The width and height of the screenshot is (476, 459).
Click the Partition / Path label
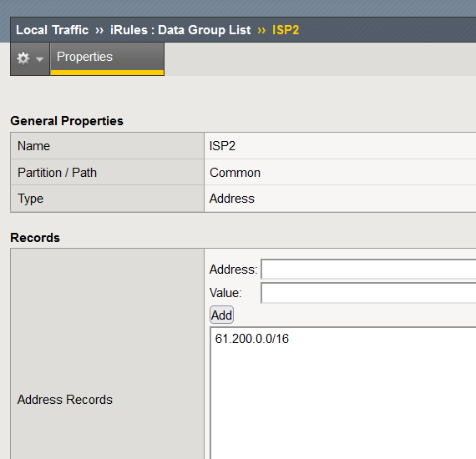point(57,173)
